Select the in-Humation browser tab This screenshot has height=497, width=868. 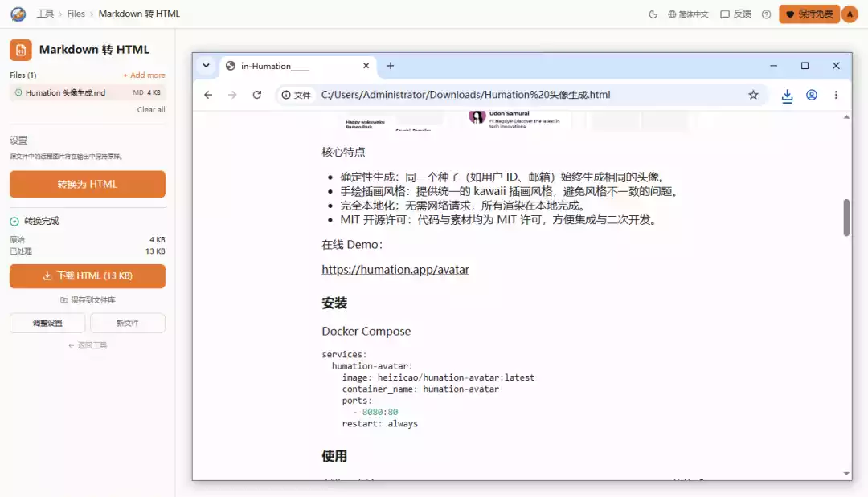click(299, 66)
